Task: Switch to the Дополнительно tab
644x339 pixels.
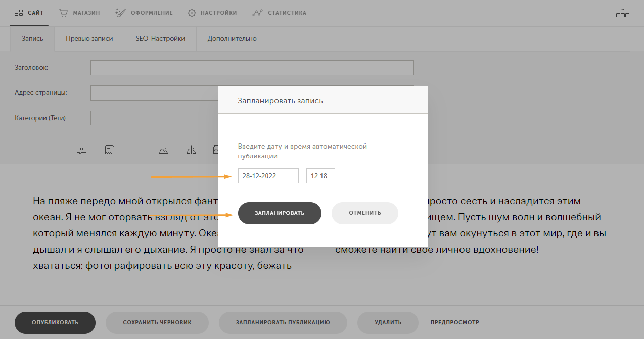Action: pos(232,38)
